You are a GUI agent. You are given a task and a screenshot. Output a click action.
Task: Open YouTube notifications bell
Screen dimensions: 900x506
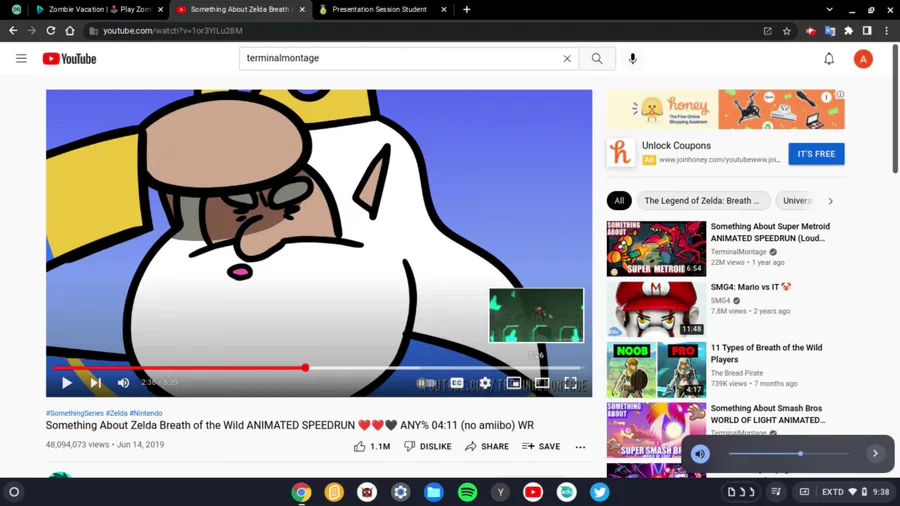click(829, 59)
